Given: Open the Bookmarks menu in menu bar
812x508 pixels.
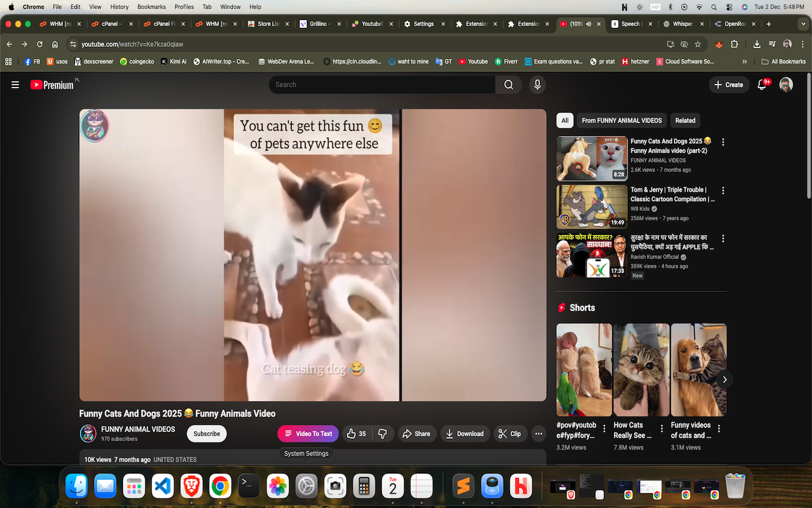Looking at the screenshot, I should 150,7.
